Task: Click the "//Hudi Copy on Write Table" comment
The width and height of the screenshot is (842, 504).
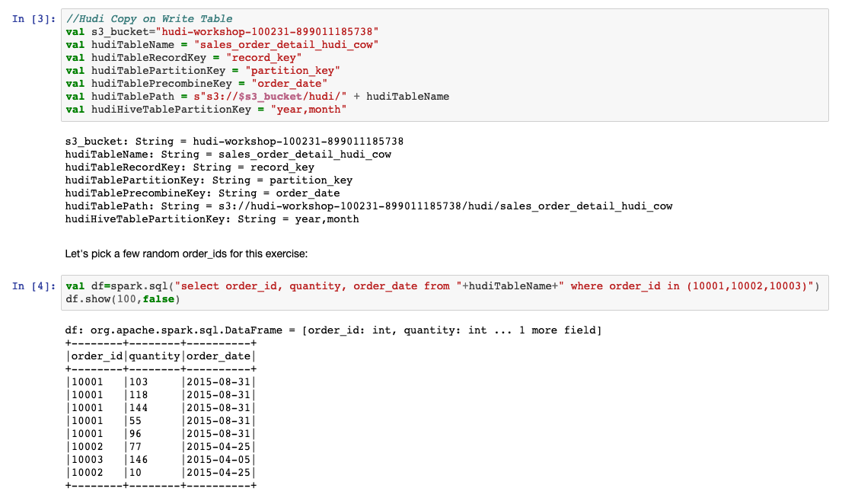Action: tap(149, 19)
